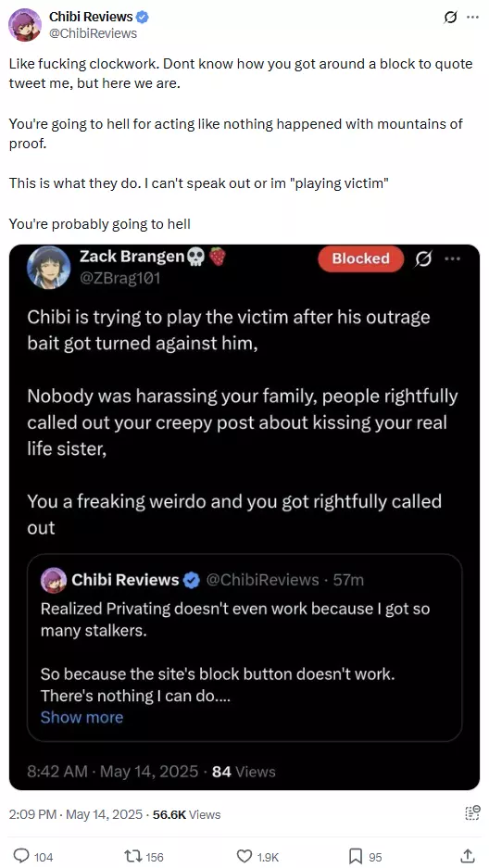Open @ZBrag101 handle link
This screenshot has height=868, width=489.
coord(120,279)
